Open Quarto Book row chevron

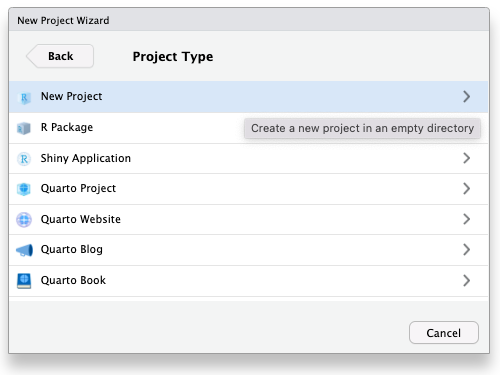[466, 280]
